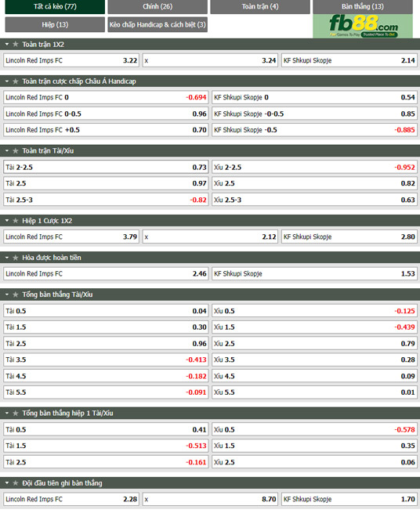Select Xỉu 0.5 first-half odds -0.578

[314, 430]
